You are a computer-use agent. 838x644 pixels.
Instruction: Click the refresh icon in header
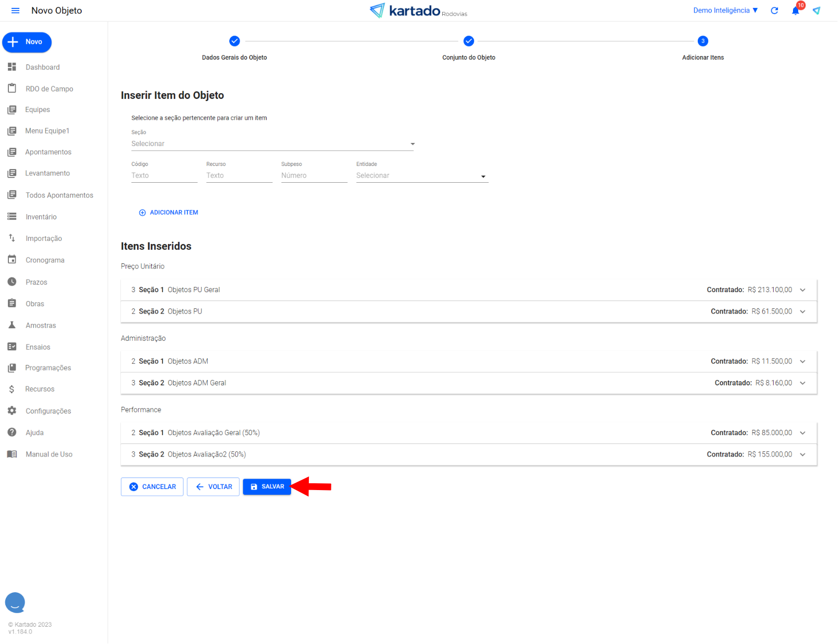[774, 10]
